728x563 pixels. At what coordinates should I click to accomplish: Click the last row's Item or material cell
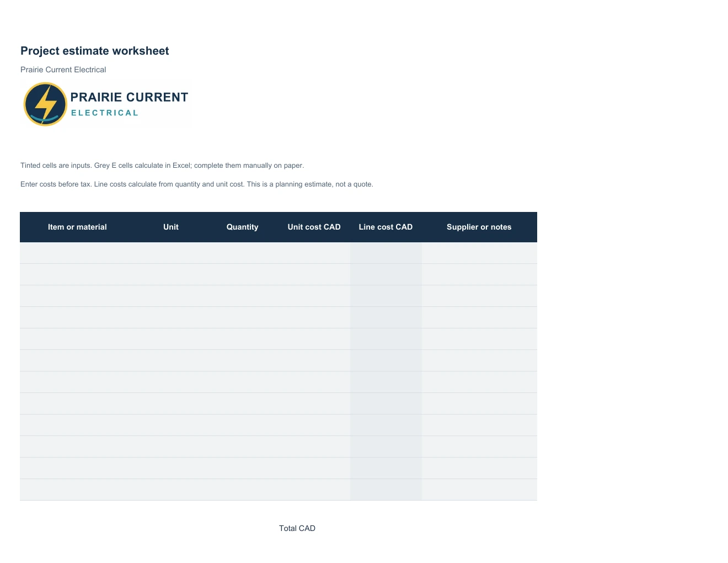(x=77, y=490)
